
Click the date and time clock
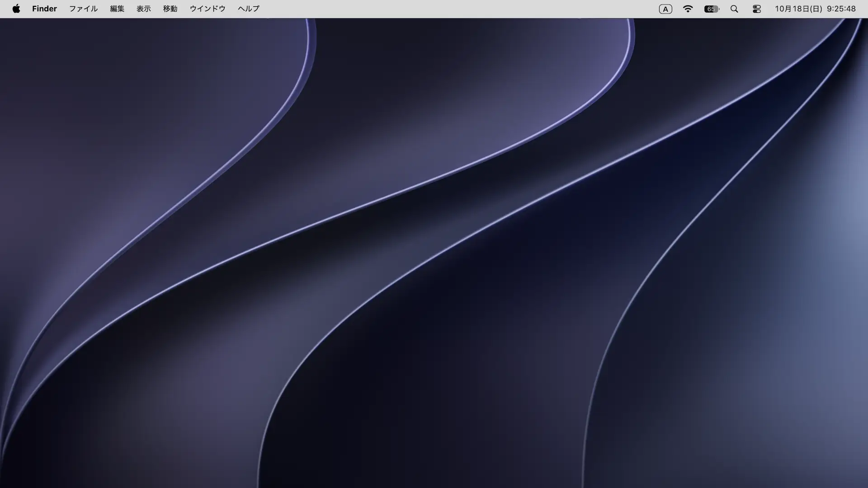(815, 9)
